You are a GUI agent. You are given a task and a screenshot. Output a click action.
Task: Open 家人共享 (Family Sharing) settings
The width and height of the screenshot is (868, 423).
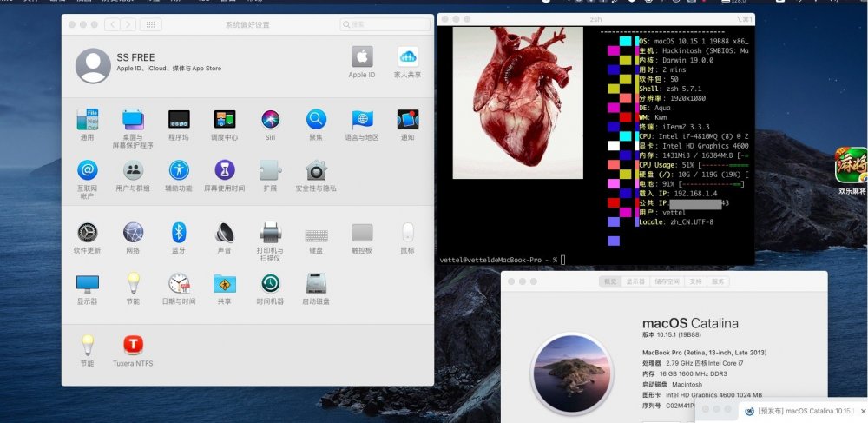(x=407, y=57)
